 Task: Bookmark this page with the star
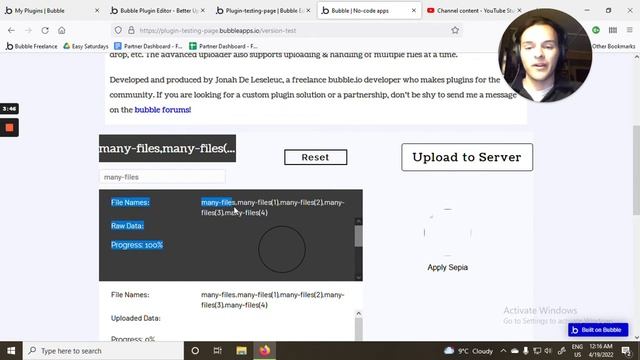coord(455,30)
